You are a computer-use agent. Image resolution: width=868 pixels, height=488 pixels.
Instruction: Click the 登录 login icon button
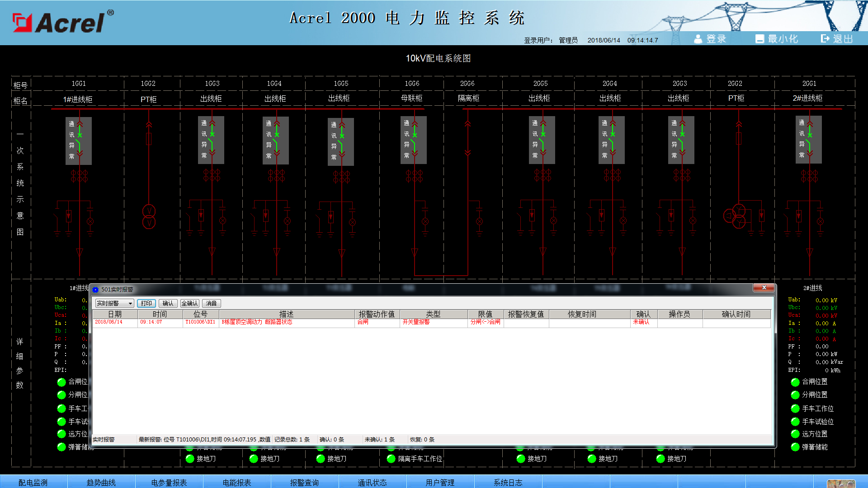point(710,39)
